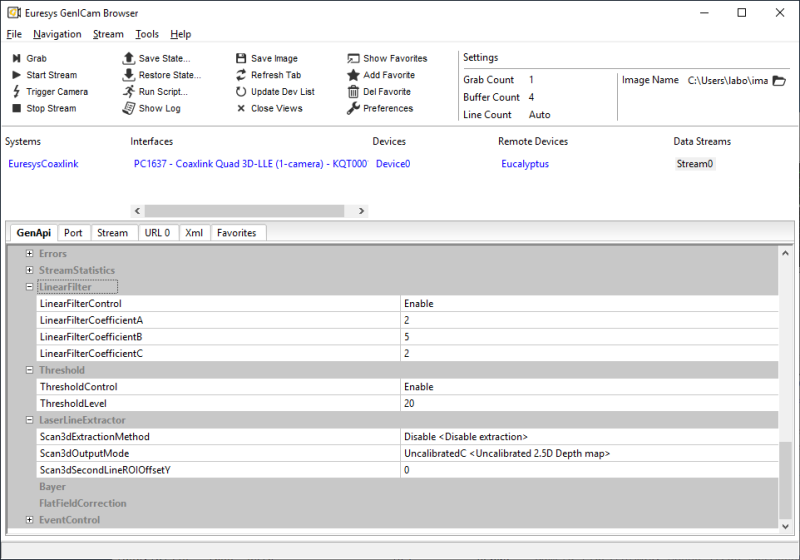Switch to the Favorites tab
Viewport: 800px width, 560px height.
(237, 233)
